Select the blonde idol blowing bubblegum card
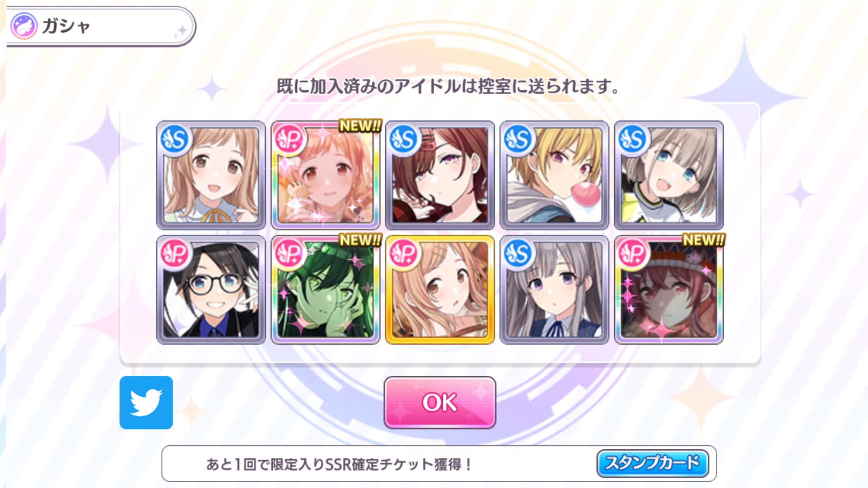This screenshot has width=868, height=488. pyautogui.click(x=554, y=175)
